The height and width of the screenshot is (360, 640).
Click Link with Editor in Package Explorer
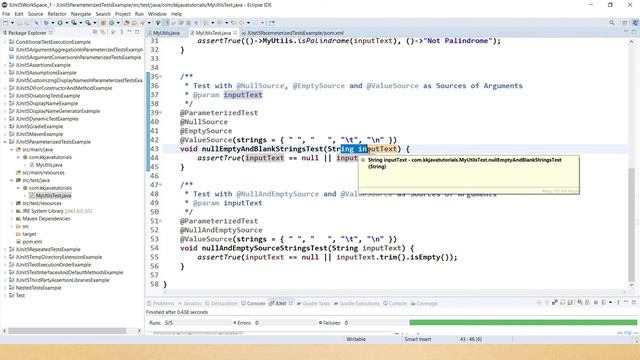pyautogui.click(x=103, y=32)
